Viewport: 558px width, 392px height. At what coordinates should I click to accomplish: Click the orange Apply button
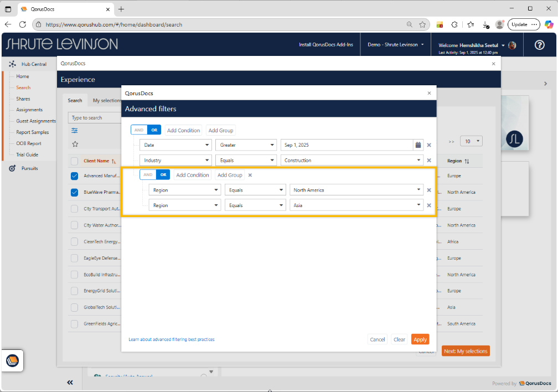pos(420,339)
